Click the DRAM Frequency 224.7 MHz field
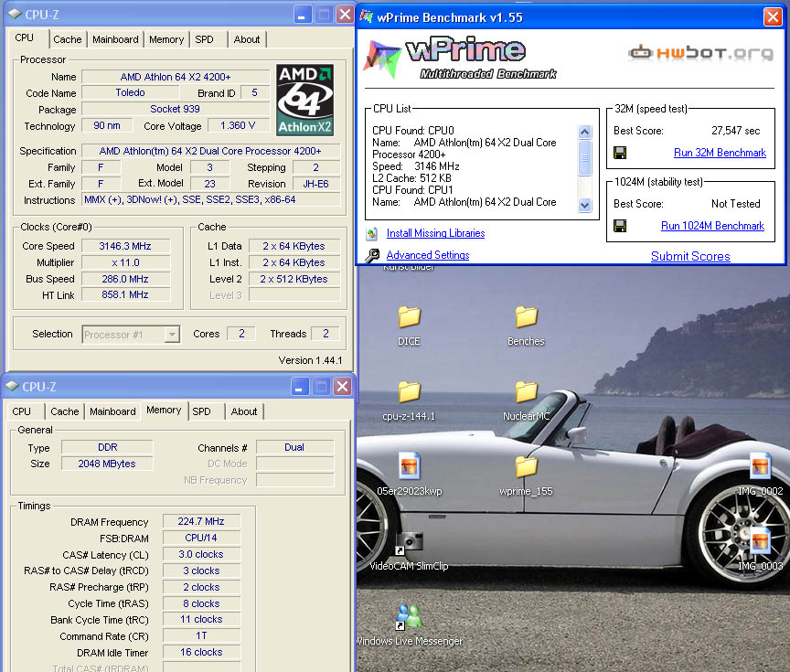This screenshot has height=672, width=790. pyautogui.click(x=201, y=522)
